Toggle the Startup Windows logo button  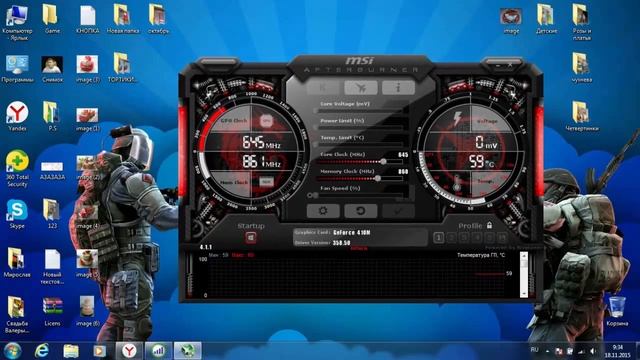point(251,238)
